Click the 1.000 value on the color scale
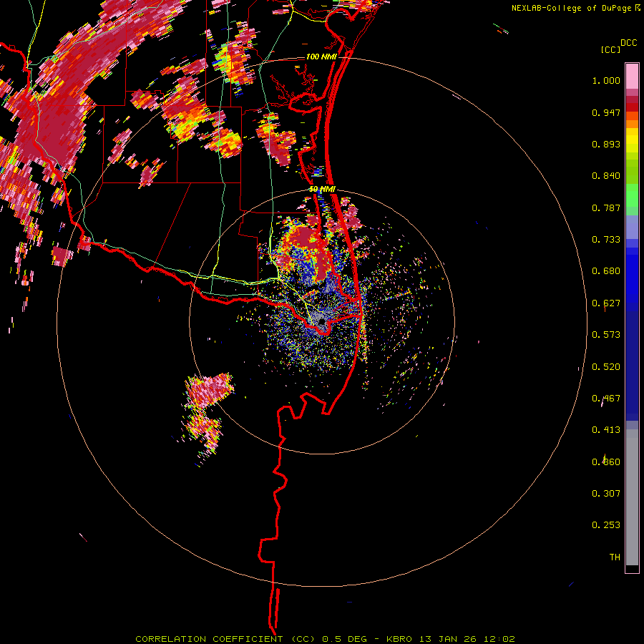The image size is (644, 644). (x=606, y=80)
